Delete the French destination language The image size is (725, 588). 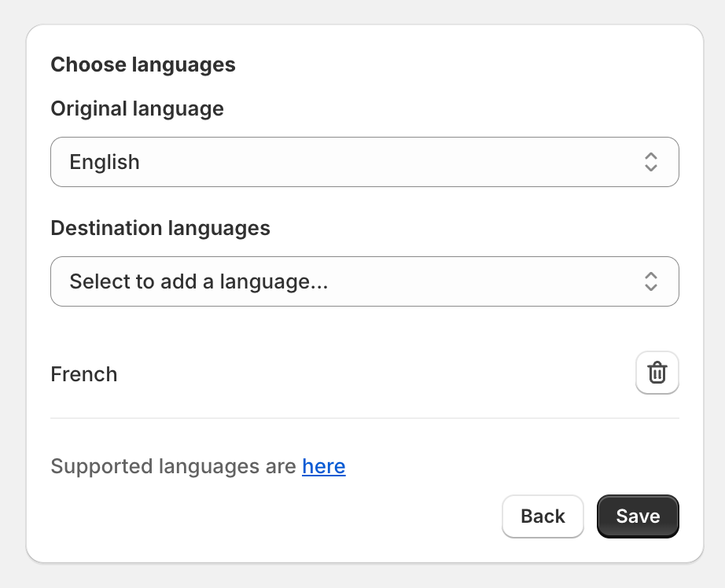coord(657,373)
